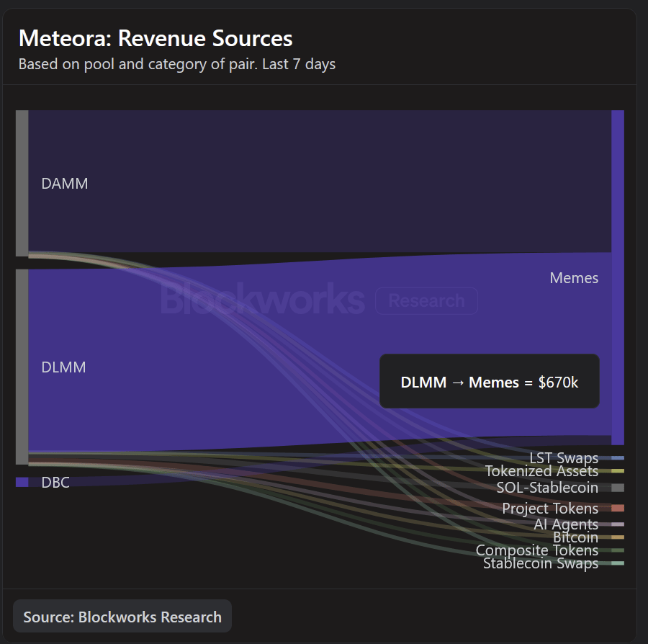Click the Project Tokens label
This screenshot has width=648, height=644.
pos(550,508)
